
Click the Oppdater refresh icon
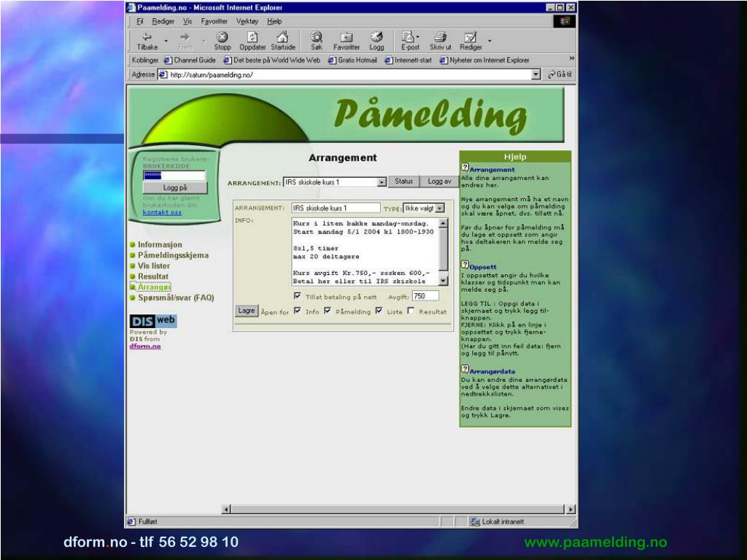tap(252, 36)
